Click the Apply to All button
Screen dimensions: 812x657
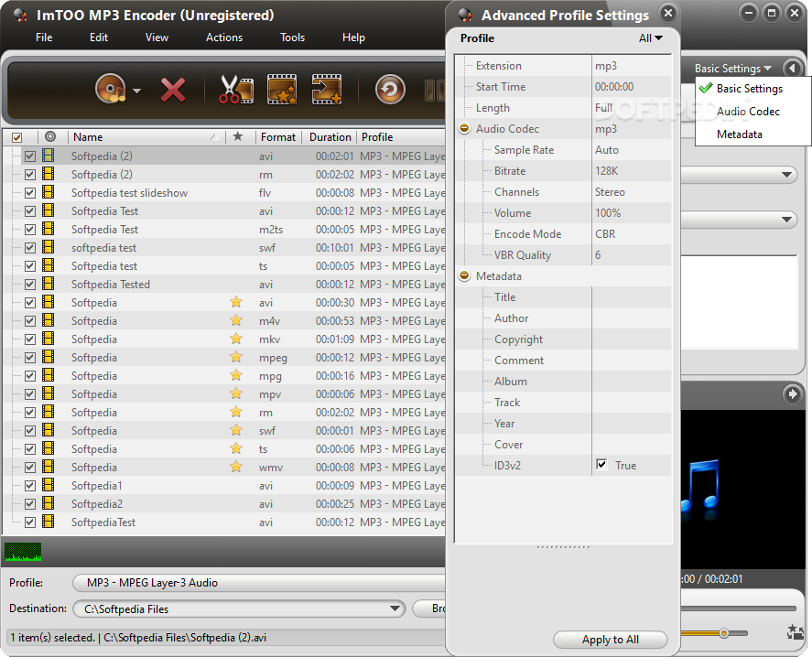(610, 640)
